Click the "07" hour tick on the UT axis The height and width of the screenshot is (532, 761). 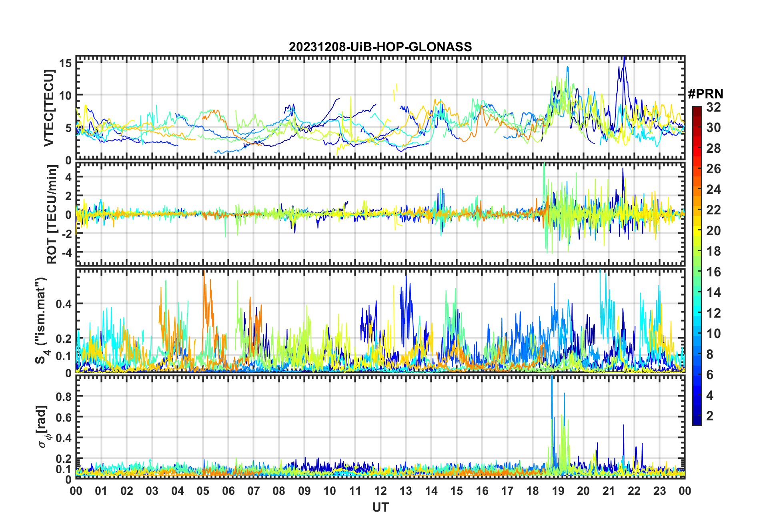[254, 491]
